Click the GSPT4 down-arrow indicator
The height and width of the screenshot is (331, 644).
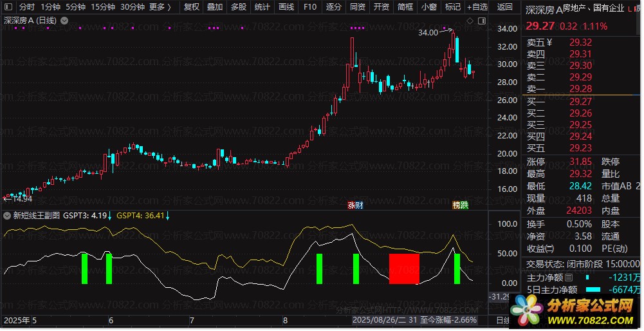click(167, 216)
